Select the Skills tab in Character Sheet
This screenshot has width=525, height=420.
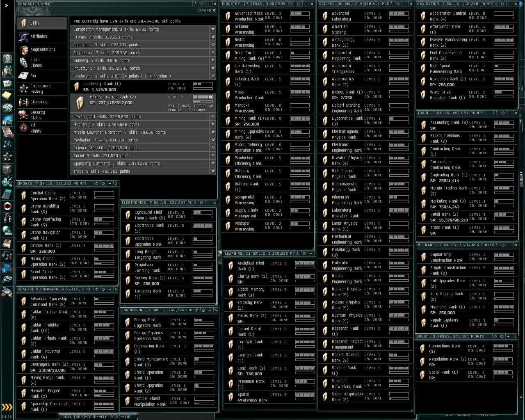coord(42,23)
